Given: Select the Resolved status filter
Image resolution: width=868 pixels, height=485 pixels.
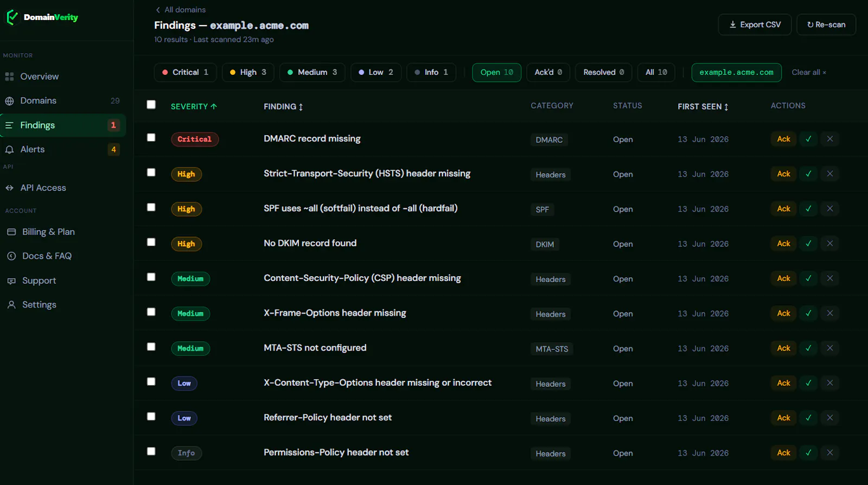Looking at the screenshot, I should [603, 73].
